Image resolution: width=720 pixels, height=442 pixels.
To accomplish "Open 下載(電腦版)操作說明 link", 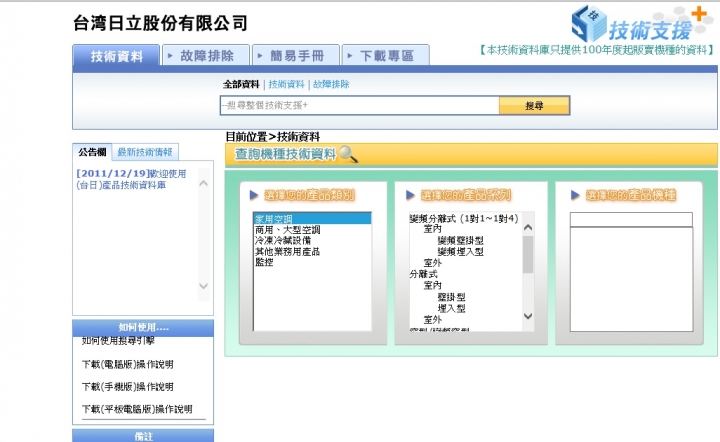I will pyautogui.click(x=128, y=364).
